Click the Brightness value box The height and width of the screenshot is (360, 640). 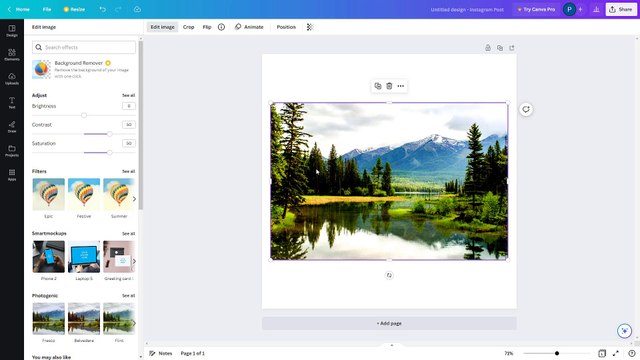[x=129, y=106]
